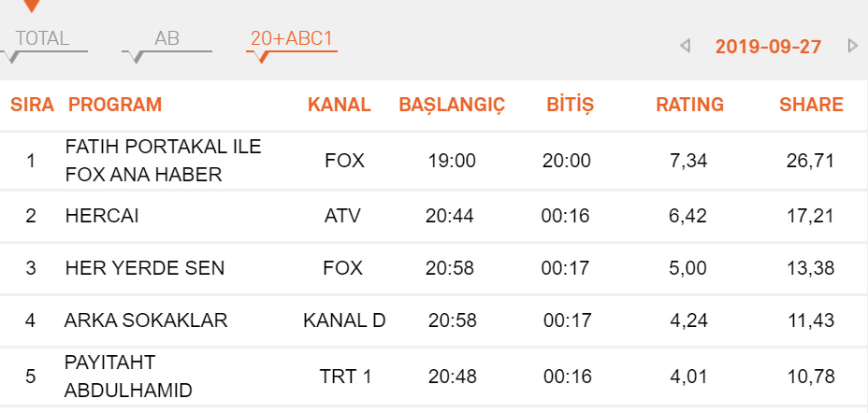This screenshot has width=868, height=413.
Task: Switch to the AB tab
Action: [166, 39]
